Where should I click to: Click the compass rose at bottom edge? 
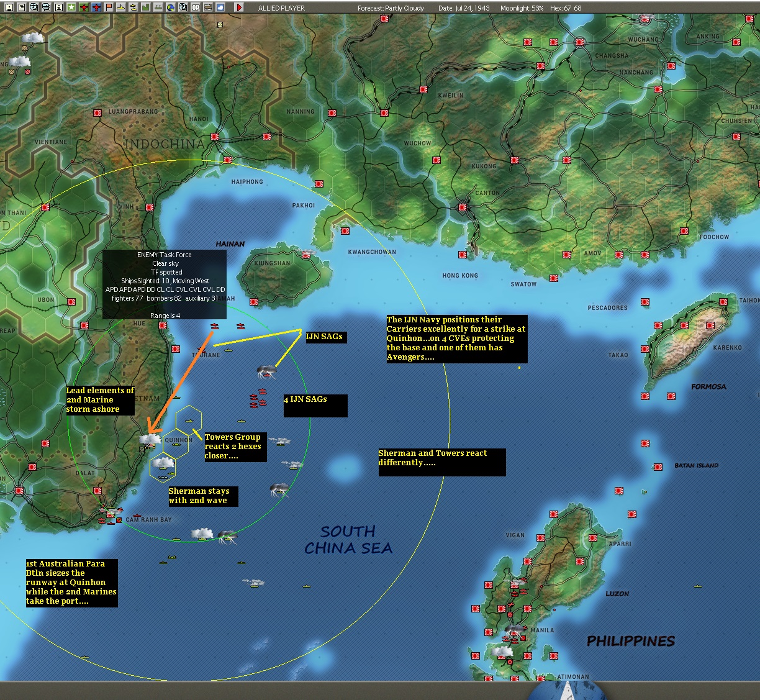coord(566,690)
